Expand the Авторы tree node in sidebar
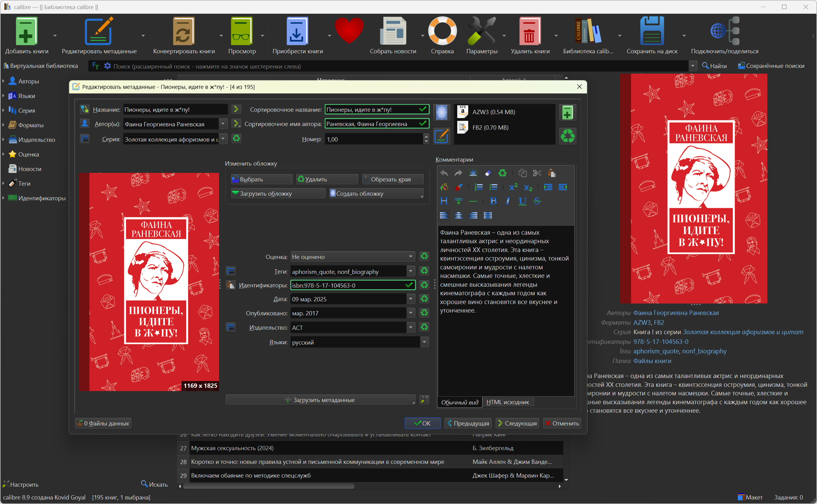 click(3, 81)
